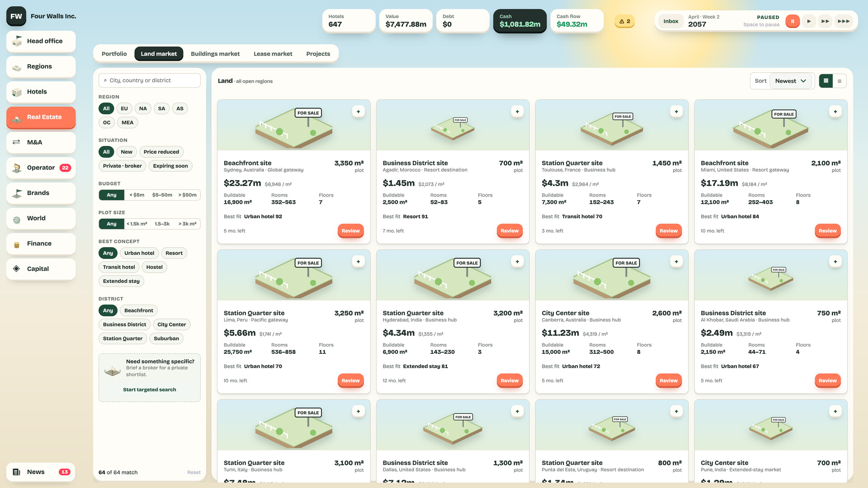Select Price reduced situation filter

pyautogui.click(x=161, y=152)
